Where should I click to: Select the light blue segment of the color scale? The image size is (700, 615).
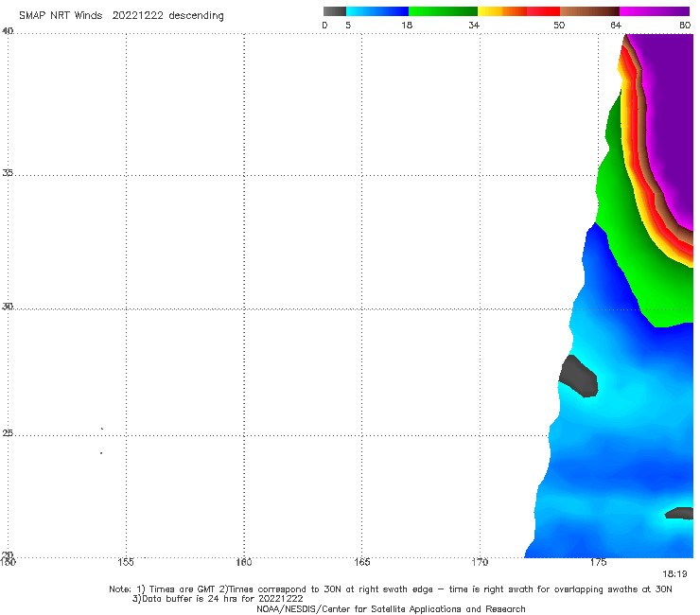377,11
